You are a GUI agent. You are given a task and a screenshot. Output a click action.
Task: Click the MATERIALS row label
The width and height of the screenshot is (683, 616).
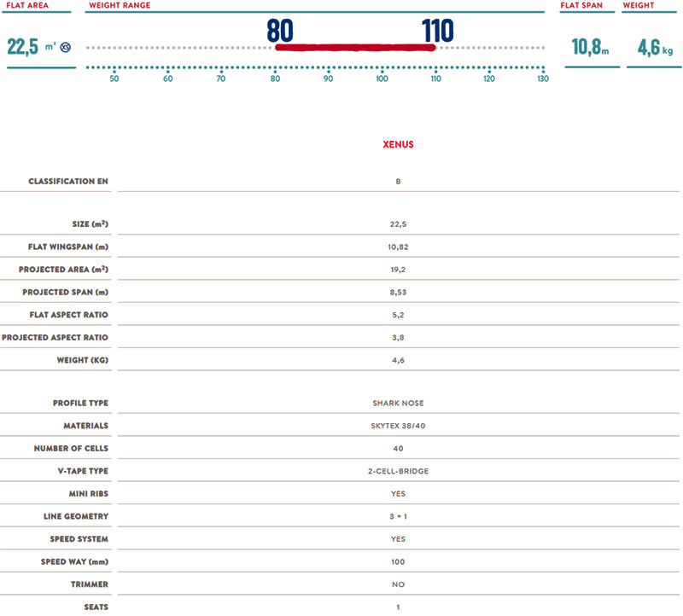click(86, 426)
